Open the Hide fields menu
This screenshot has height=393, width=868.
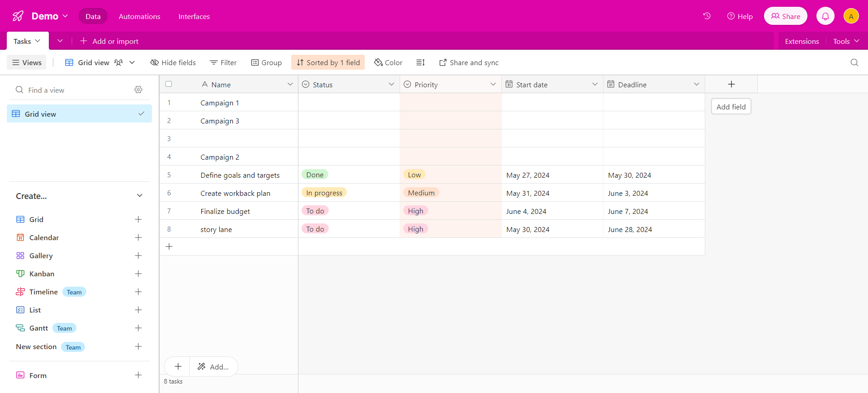[173, 62]
